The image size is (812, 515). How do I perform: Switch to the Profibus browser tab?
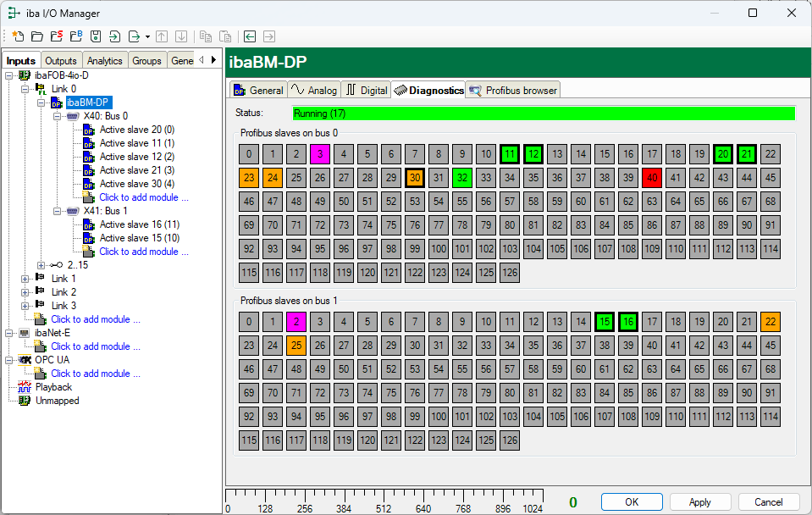point(514,90)
